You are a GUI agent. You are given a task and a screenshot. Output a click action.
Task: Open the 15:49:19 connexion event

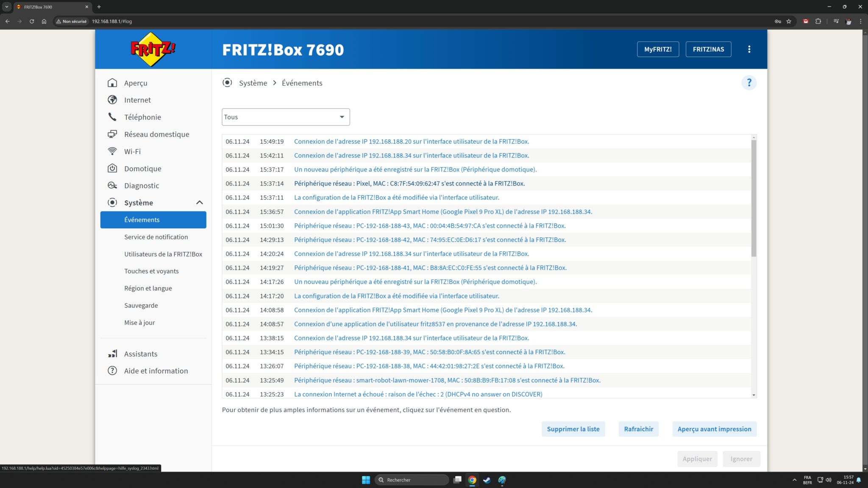click(412, 141)
